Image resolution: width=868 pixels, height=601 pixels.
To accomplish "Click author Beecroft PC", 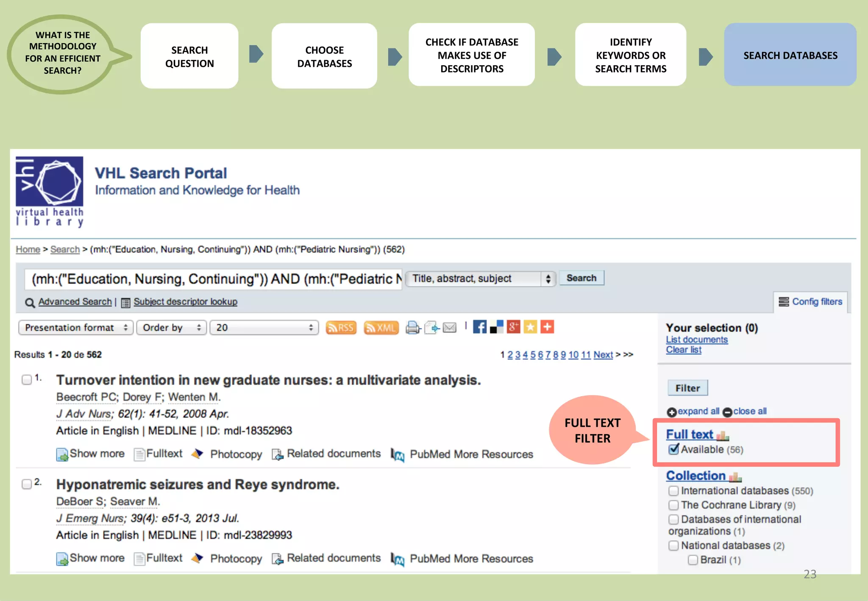I will (x=86, y=398).
